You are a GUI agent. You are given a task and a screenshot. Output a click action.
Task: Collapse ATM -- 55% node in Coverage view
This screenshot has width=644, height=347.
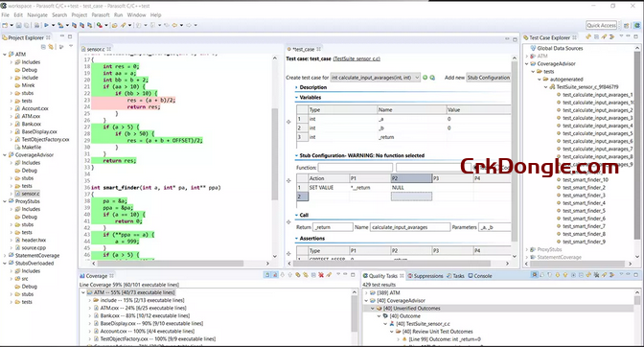tap(83, 292)
